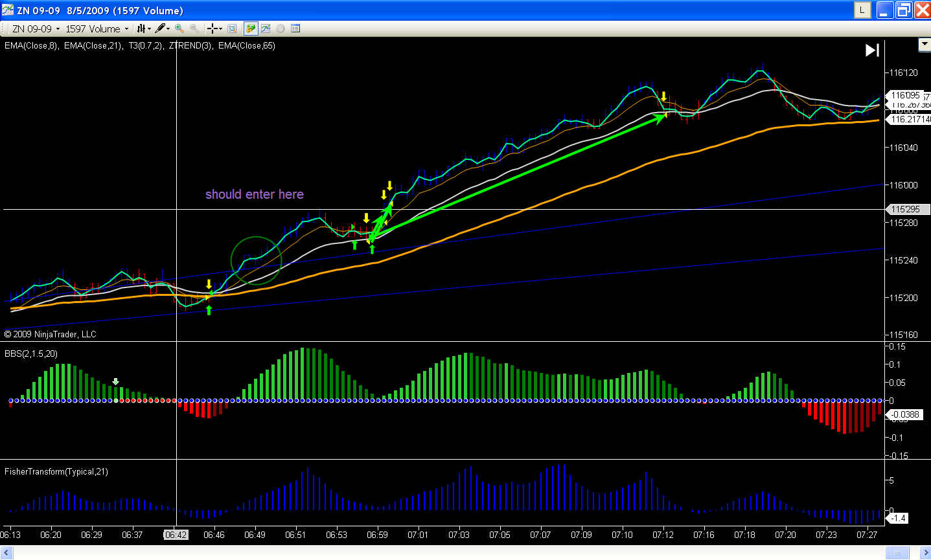
Task: Open the ZN 09-09 instrument dropdown
Action: click(x=36, y=28)
